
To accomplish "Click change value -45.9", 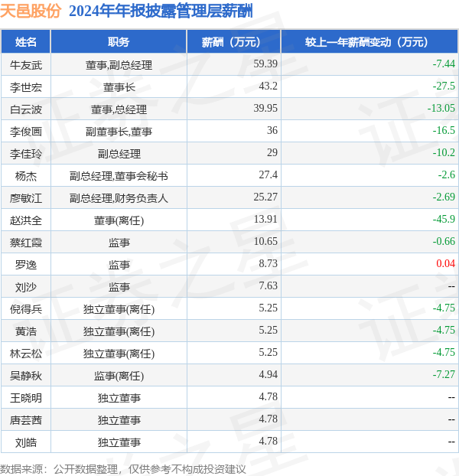I will (444, 219).
